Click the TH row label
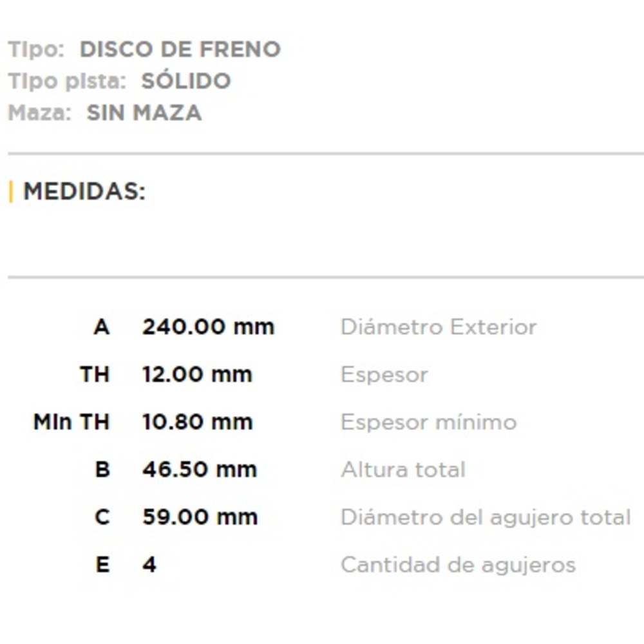The height and width of the screenshot is (644, 644). (94, 375)
